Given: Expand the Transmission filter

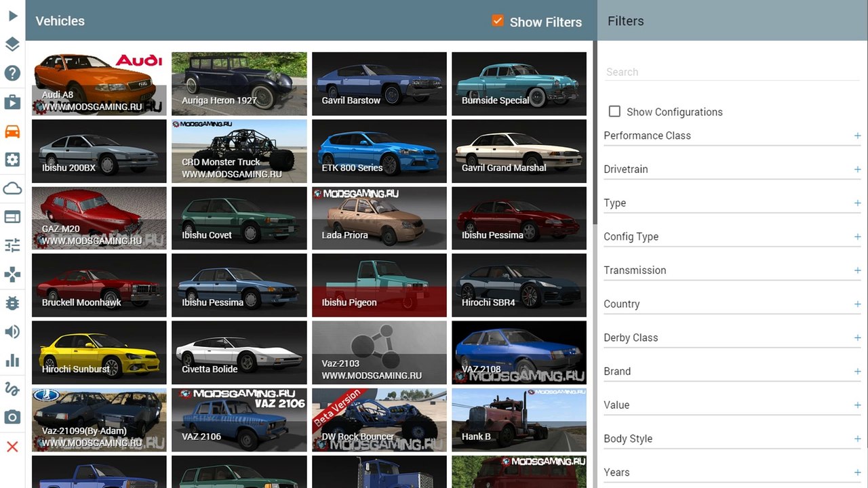Looking at the screenshot, I should (x=732, y=270).
